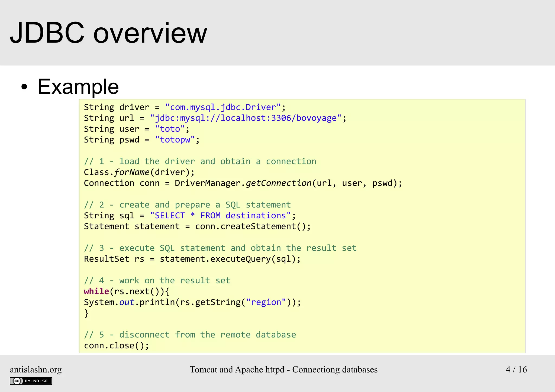The width and height of the screenshot is (555, 392).
Task: Click the page number '4 / 16'
Action: tap(516, 370)
